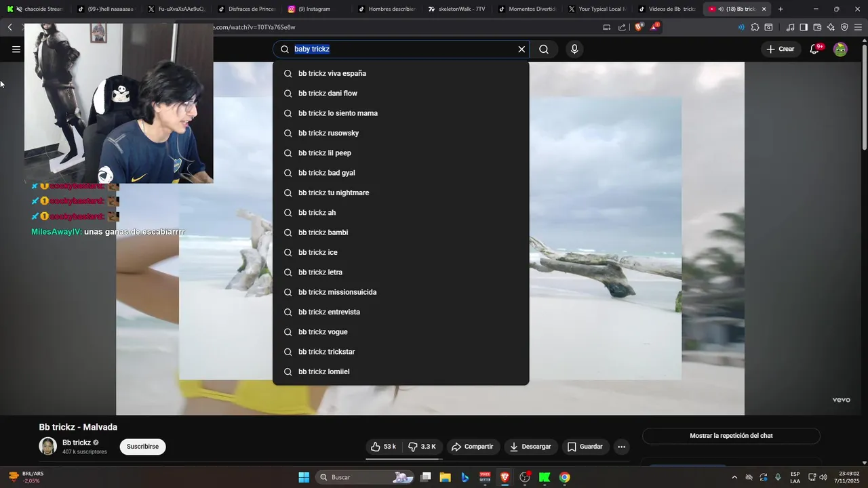
Task: Switch to the Disfraces de Prince tab
Action: click(247, 9)
